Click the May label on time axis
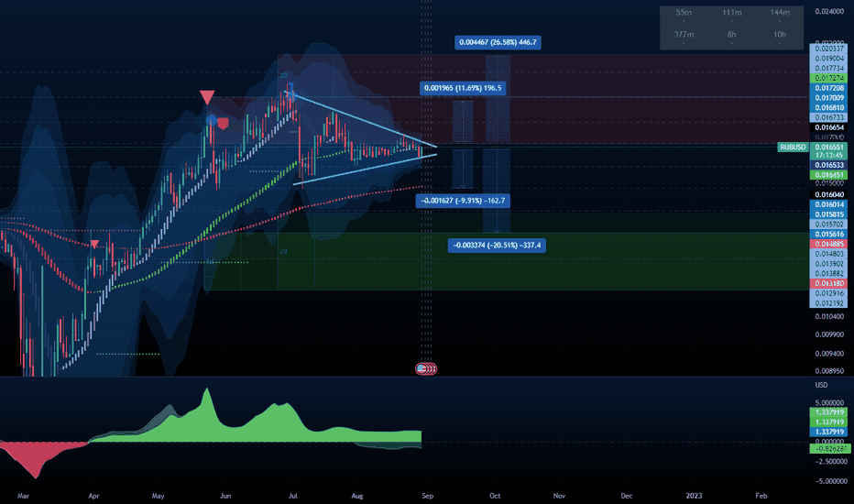Viewport: 854px width, 504px height. coord(158,496)
